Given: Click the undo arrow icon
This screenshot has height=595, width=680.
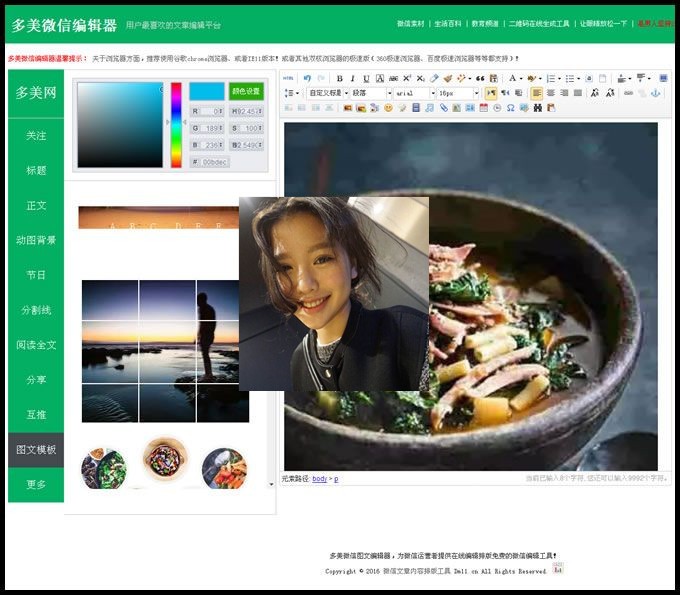Looking at the screenshot, I should [307, 78].
